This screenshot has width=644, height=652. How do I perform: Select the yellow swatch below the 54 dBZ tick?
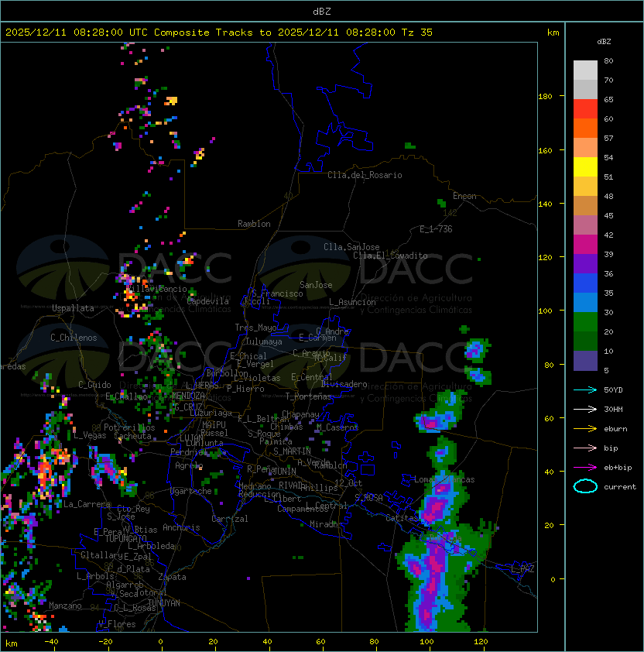click(585, 167)
